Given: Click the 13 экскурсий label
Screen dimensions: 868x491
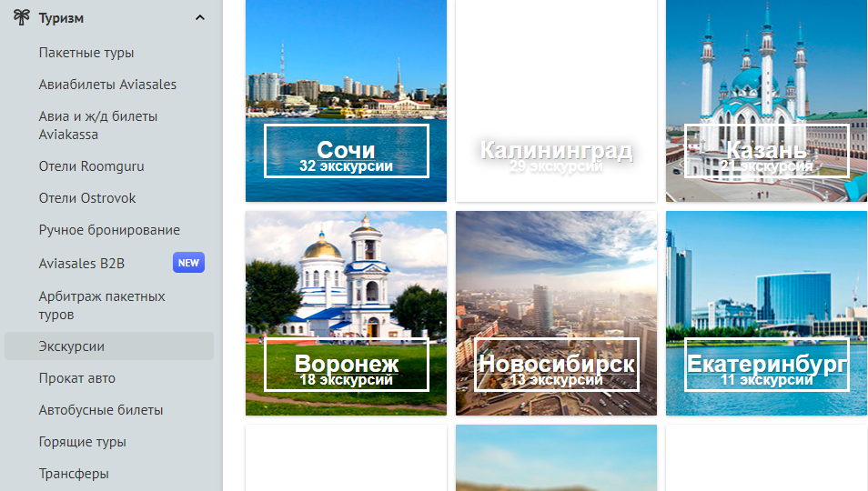Looking at the screenshot, I should [556, 380].
